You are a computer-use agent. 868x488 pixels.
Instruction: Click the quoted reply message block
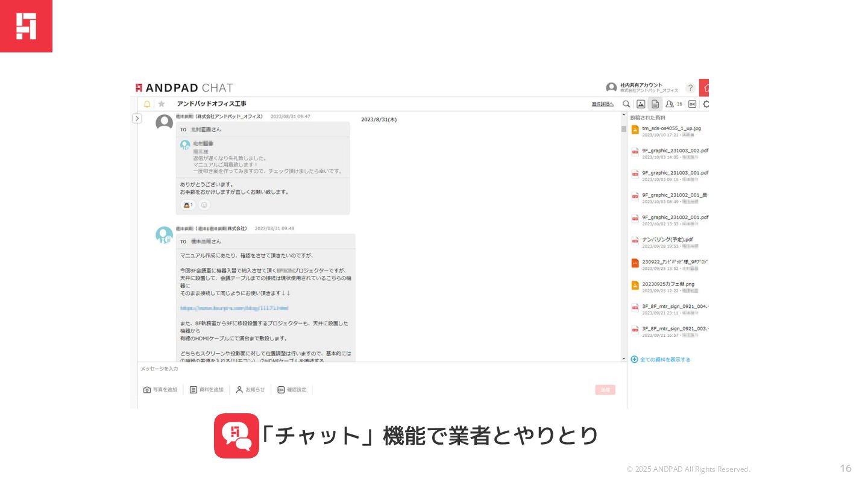262,157
